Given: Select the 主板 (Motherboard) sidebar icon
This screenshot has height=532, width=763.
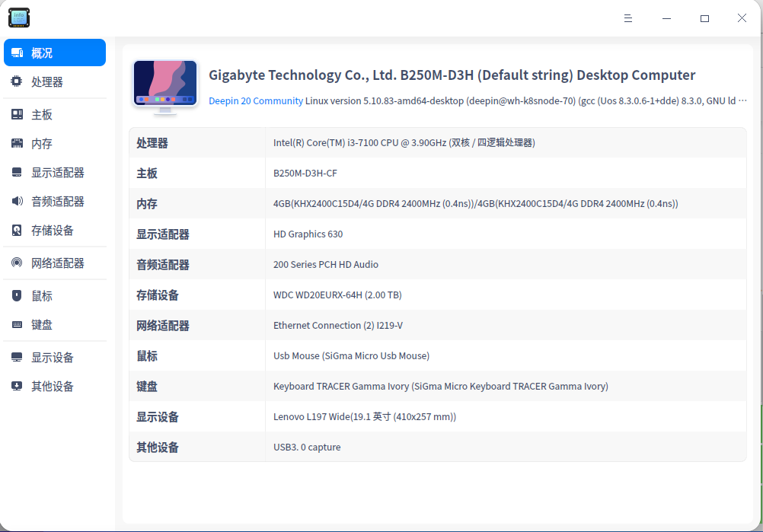Looking at the screenshot, I should click(16, 113).
